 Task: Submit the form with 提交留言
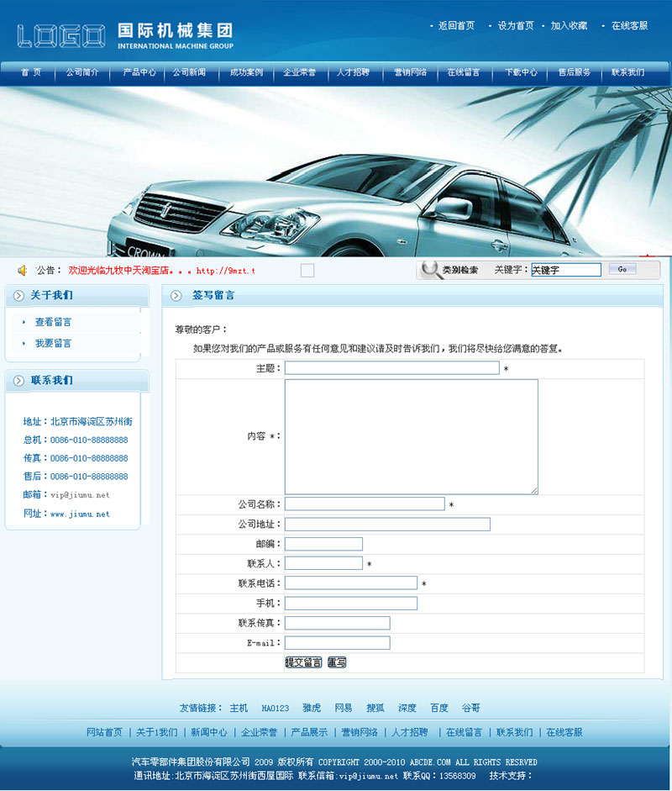coord(303,662)
